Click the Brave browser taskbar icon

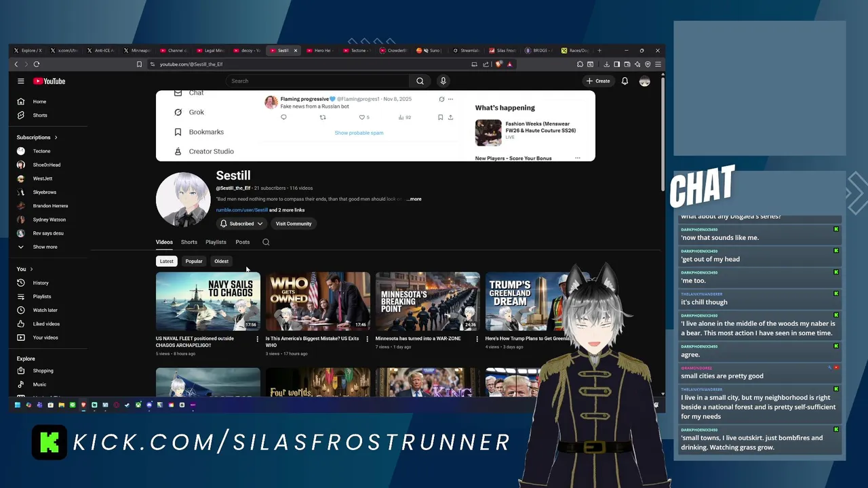(x=83, y=405)
